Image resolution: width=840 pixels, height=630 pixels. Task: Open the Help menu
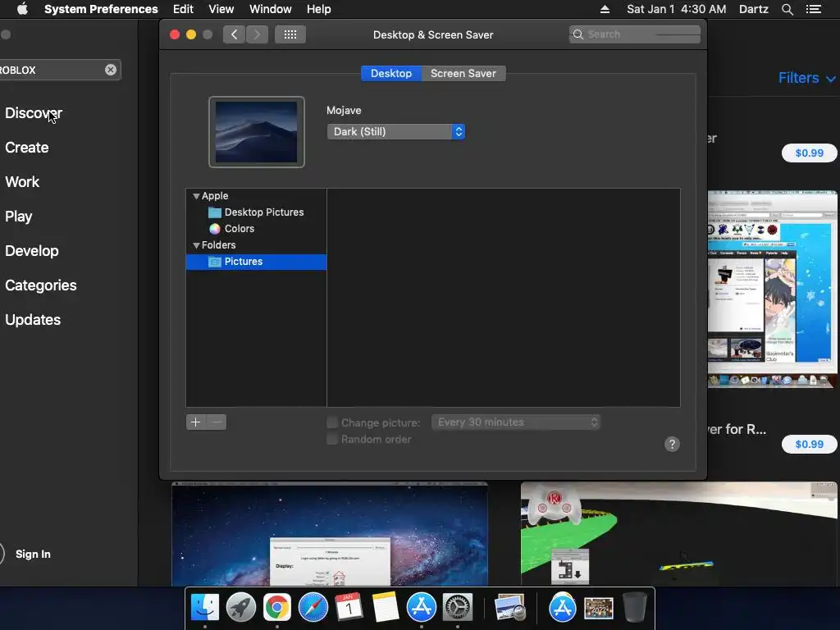[319, 9]
